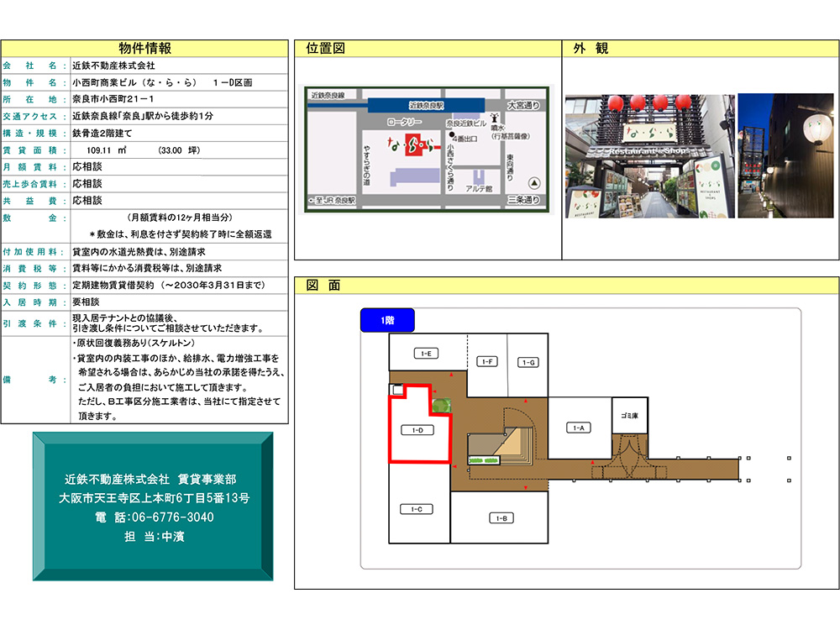Select contract type 定期建物賃貸借契約 text
The height and width of the screenshot is (630, 840).
[x=113, y=285]
